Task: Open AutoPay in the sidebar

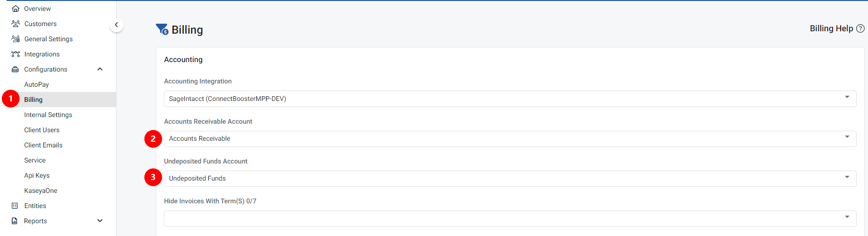Action: (36, 84)
